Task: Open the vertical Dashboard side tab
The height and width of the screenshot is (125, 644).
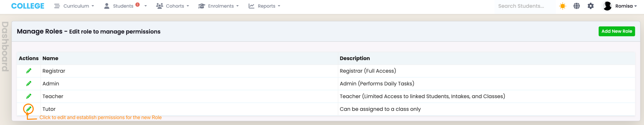Action: click(5, 47)
